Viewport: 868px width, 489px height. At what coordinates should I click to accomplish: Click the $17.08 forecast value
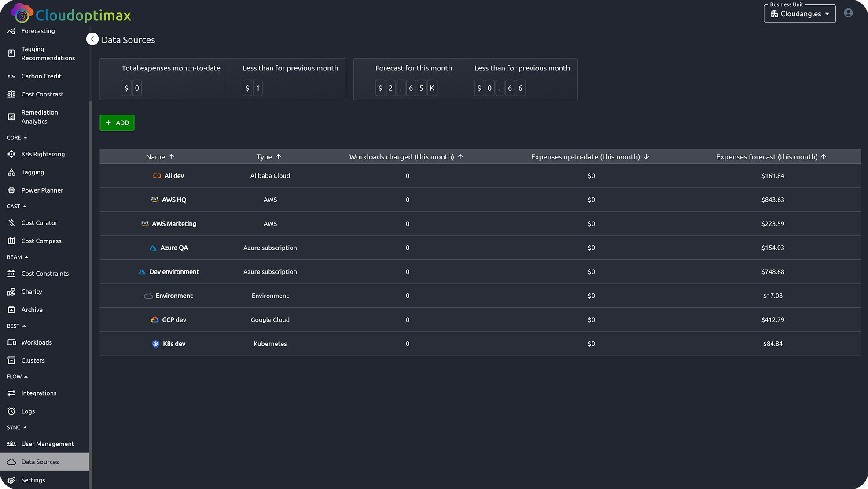[x=773, y=296]
